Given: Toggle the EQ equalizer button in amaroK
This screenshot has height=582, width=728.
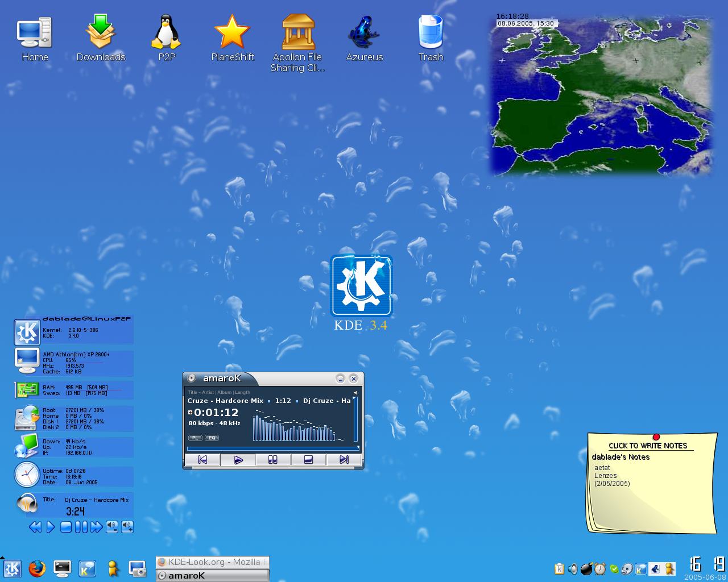Looking at the screenshot, I should (x=212, y=438).
